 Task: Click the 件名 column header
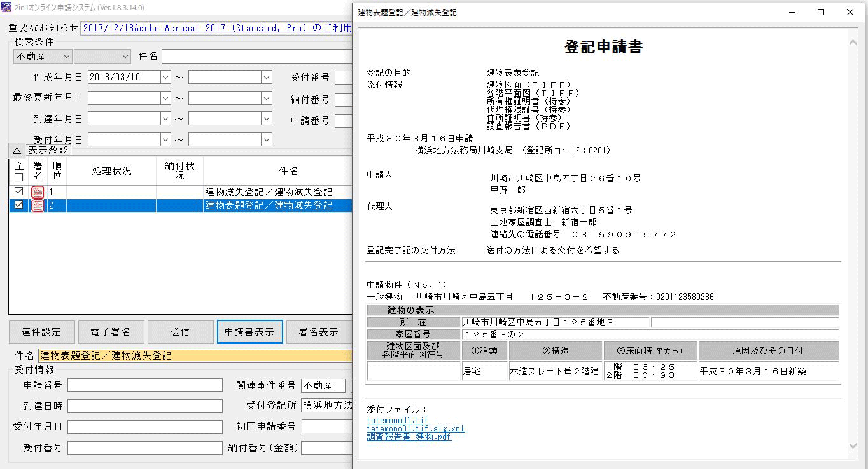288,171
